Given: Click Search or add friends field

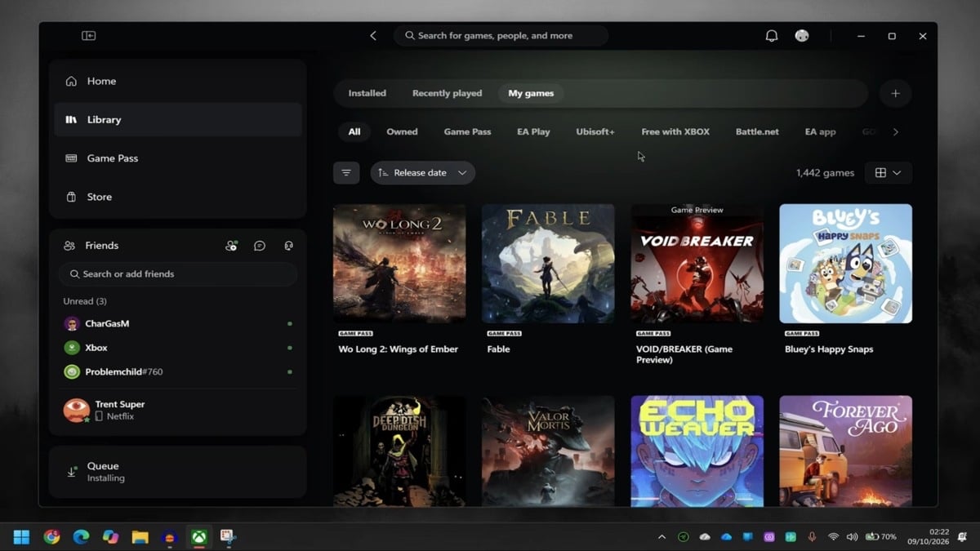Looking at the screenshot, I should (178, 274).
